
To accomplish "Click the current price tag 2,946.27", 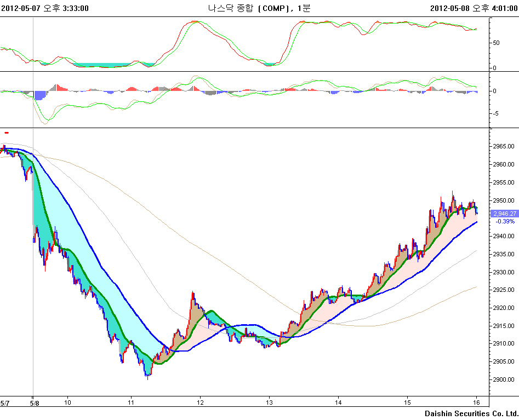I will [x=504, y=214].
